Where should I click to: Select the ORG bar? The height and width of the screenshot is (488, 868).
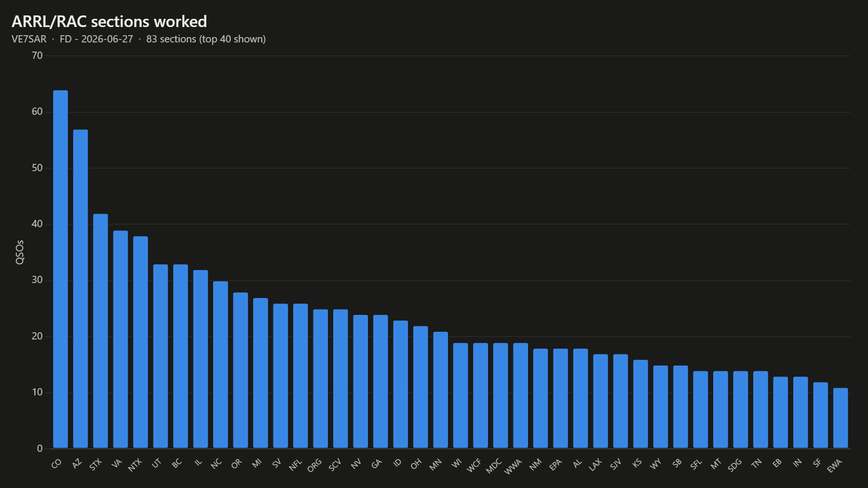(321, 379)
